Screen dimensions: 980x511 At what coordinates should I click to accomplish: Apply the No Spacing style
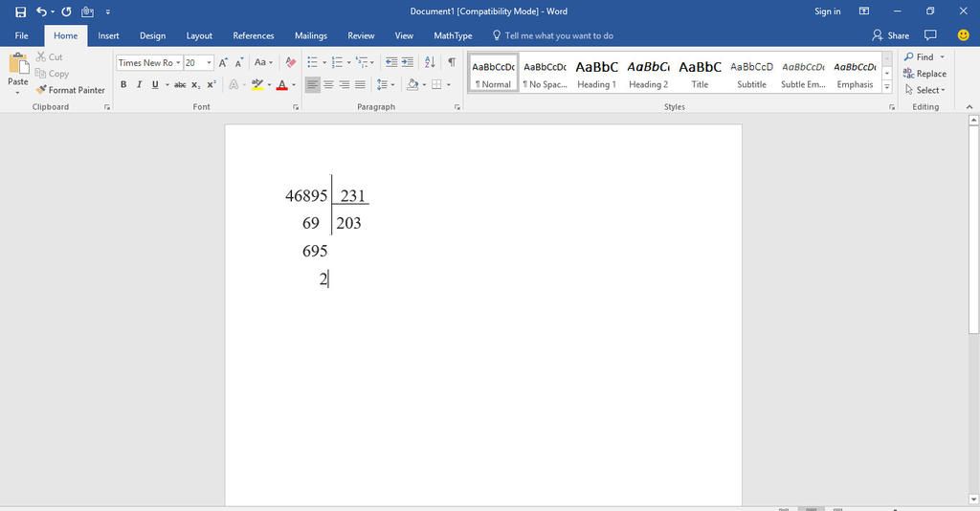[x=545, y=74]
